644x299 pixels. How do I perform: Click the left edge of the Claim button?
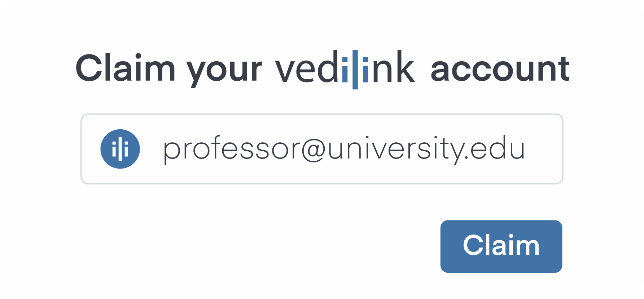coord(444,246)
